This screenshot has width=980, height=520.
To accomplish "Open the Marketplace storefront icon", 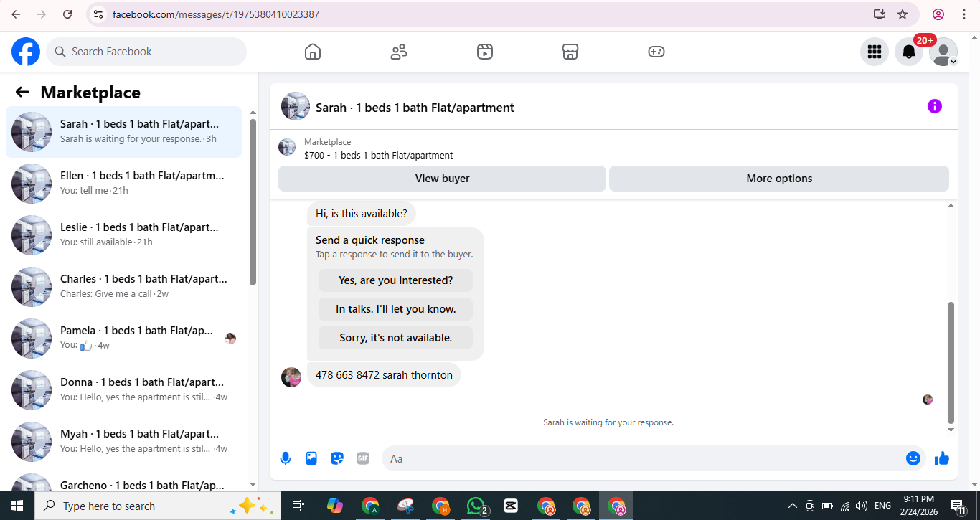I will click(x=570, y=52).
